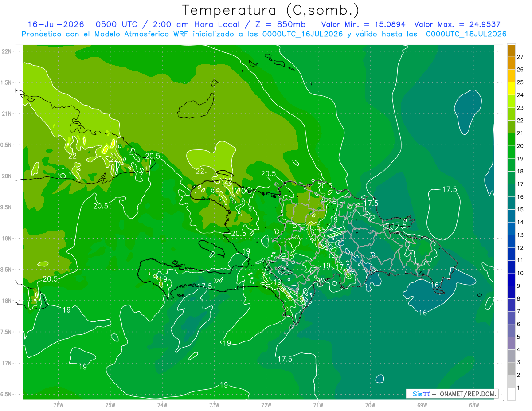Click the dark orange legend band above 27

point(511,50)
